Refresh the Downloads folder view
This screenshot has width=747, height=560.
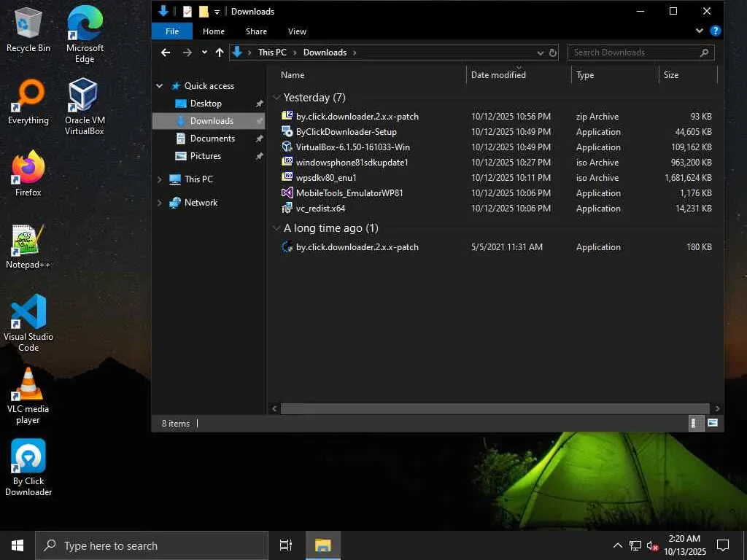[553, 52]
